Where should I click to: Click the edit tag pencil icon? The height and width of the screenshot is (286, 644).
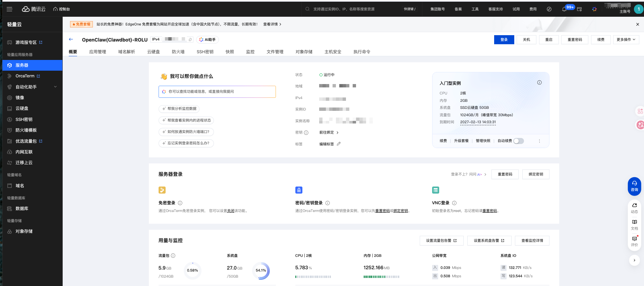(x=339, y=144)
